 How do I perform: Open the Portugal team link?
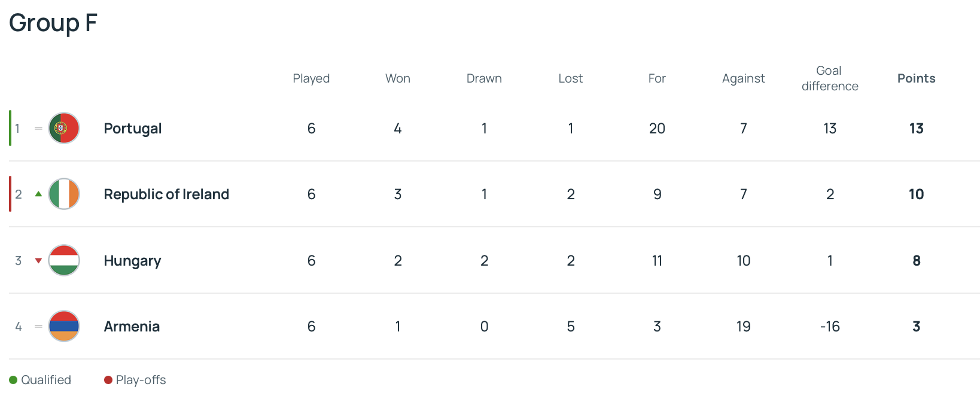[132, 129]
